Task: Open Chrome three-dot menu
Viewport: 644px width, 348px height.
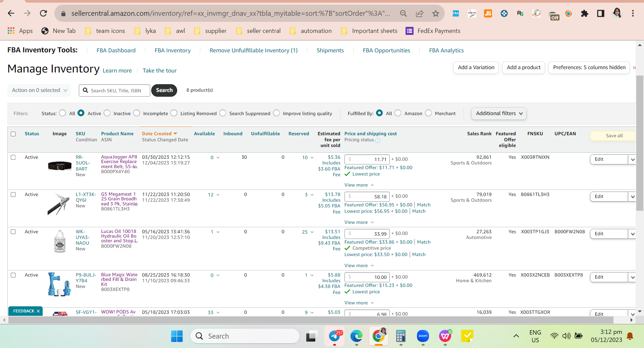Action: pyautogui.click(x=633, y=13)
